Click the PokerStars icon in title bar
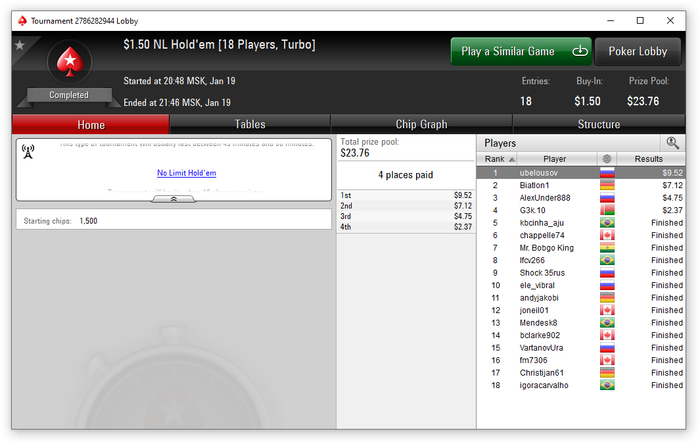Image resolution: width=700 pixels, height=444 pixels. [x=22, y=21]
